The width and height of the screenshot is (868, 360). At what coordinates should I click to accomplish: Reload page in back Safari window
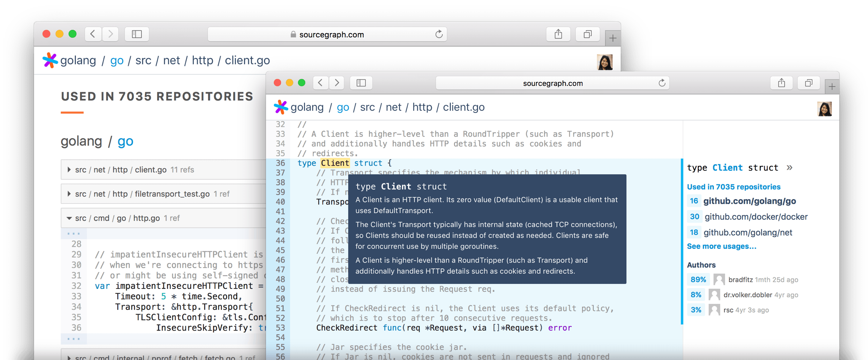pyautogui.click(x=439, y=34)
